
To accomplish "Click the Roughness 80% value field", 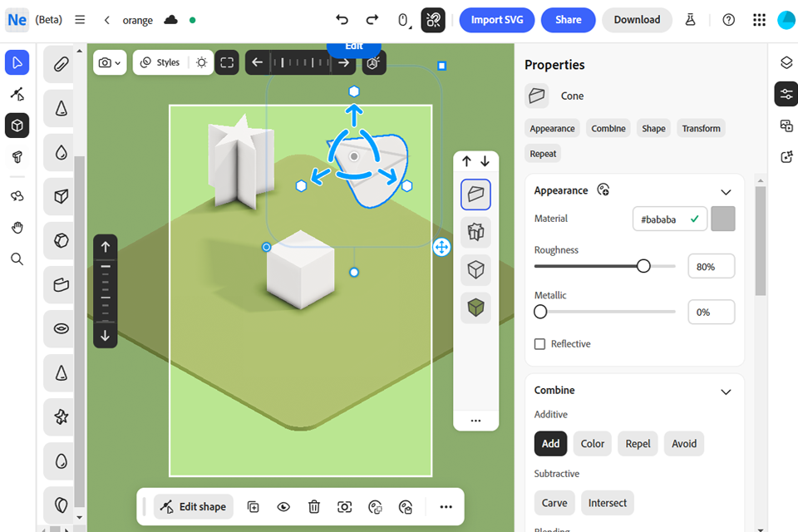I will (x=711, y=266).
